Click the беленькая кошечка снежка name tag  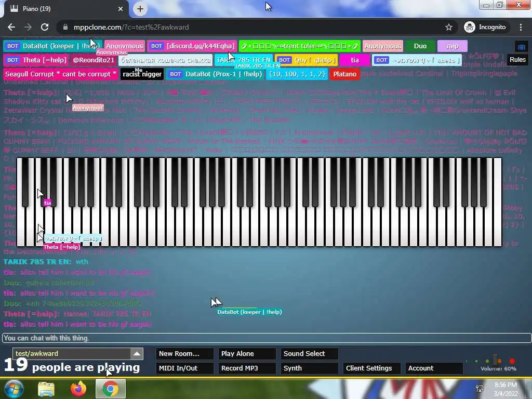[166, 60]
